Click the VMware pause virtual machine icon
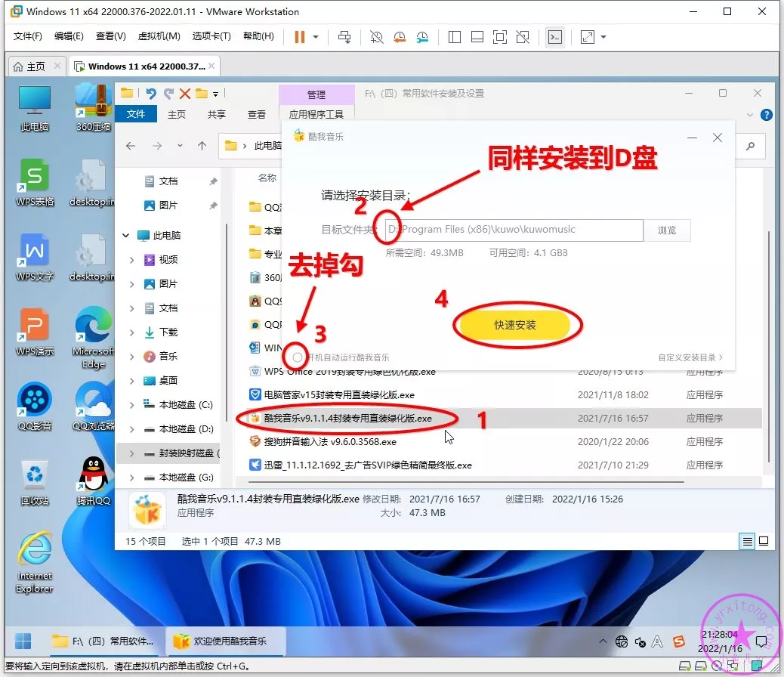The image size is (784, 677). coord(300,37)
